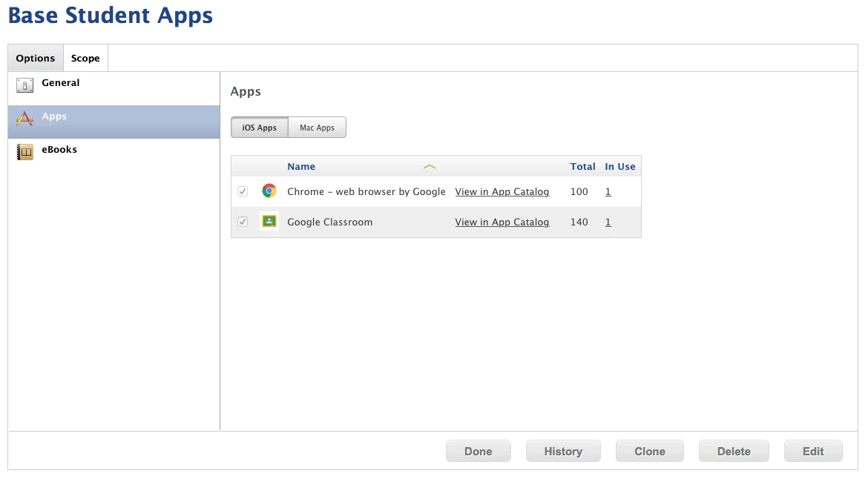The image size is (868, 482).
Task: Click the Apps panel heading
Action: point(246,92)
